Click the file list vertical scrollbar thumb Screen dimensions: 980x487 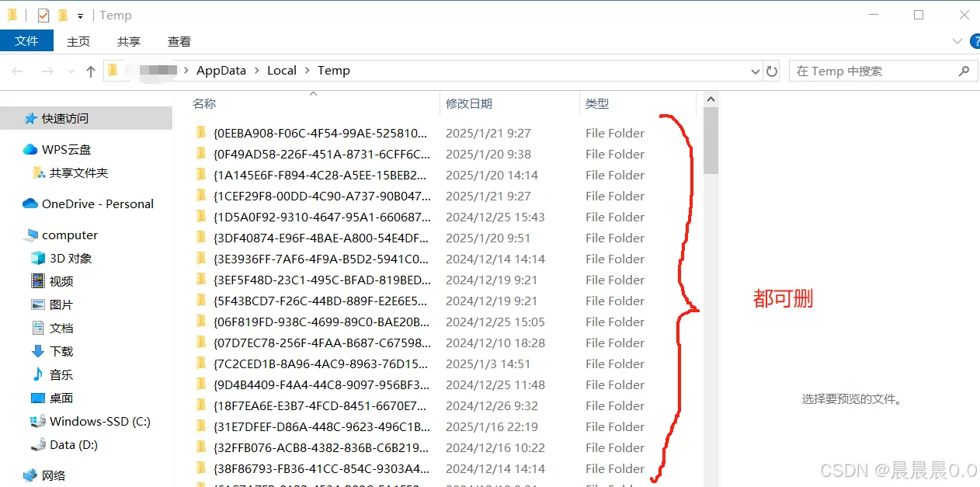711,140
